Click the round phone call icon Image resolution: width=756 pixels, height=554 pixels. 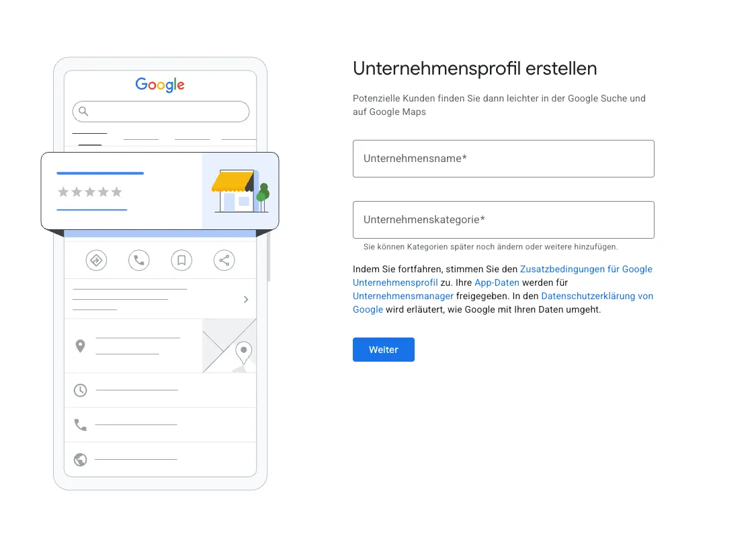(139, 261)
